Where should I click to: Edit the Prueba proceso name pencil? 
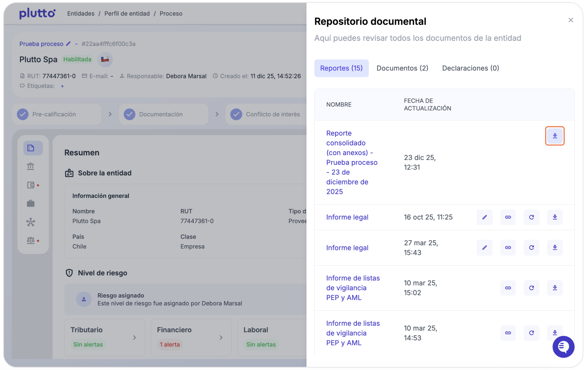[68, 44]
